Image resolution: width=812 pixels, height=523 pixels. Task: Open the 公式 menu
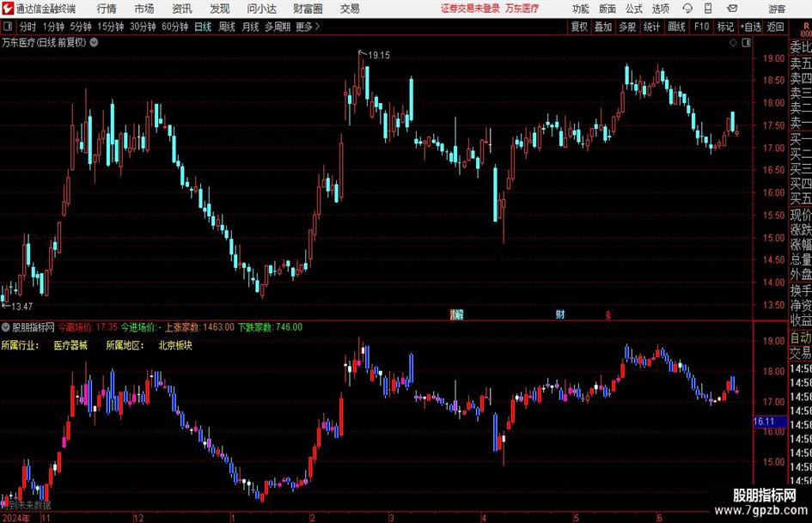(634, 9)
